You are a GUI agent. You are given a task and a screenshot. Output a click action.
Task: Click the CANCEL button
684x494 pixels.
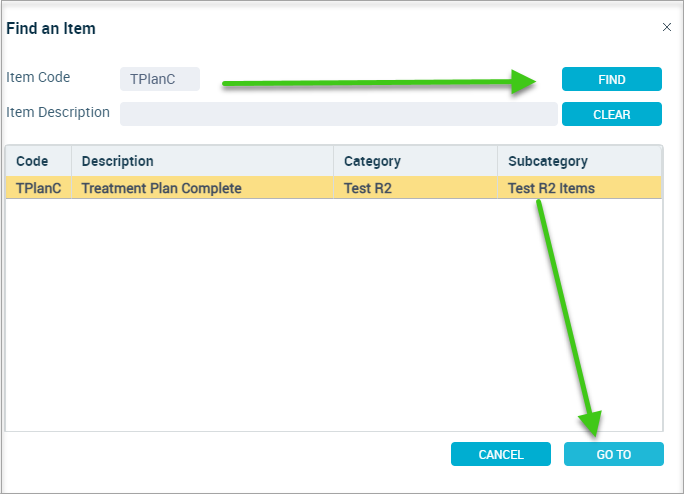501,454
